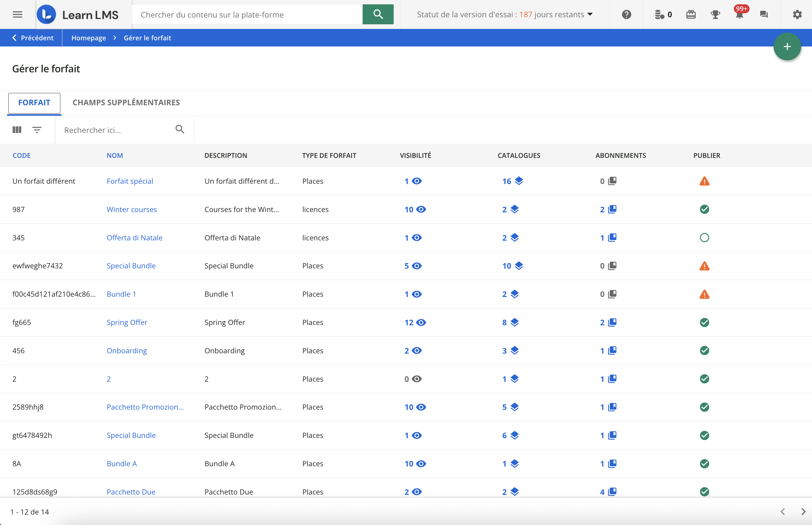Image resolution: width=812 pixels, height=525 pixels.
Task: Click the TYPE DE FORFAIT header
Action: point(329,155)
